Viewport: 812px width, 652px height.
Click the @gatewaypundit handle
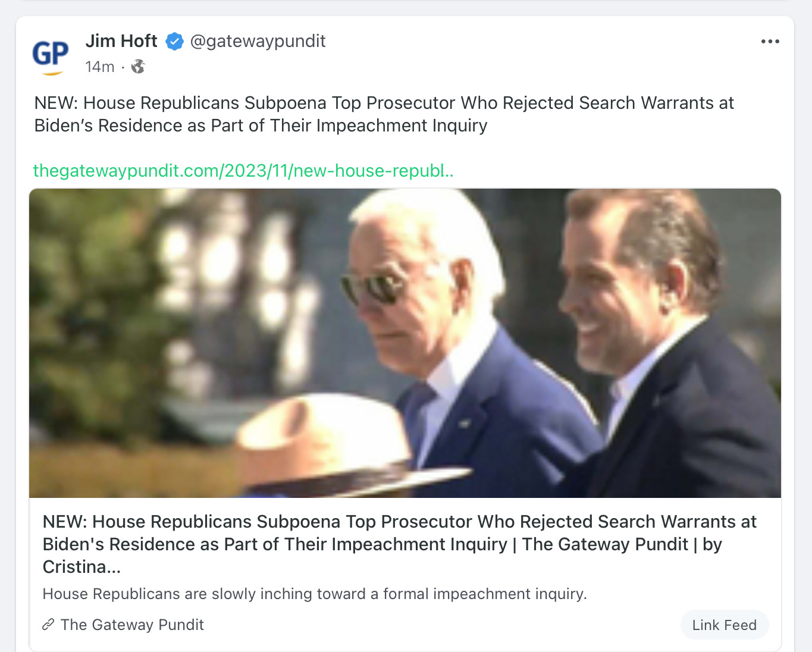pyautogui.click(x=258, y=41)
